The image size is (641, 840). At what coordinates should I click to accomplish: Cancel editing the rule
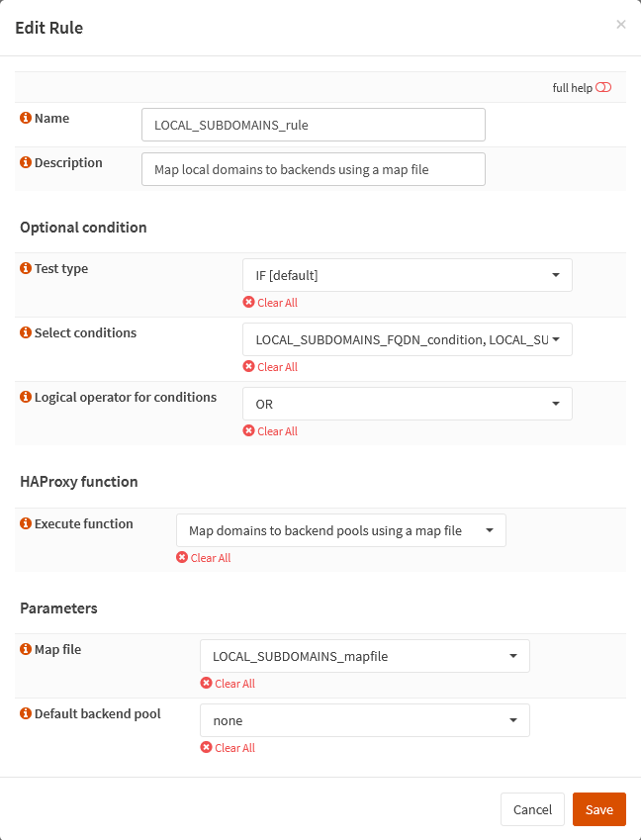pos(532,809)
